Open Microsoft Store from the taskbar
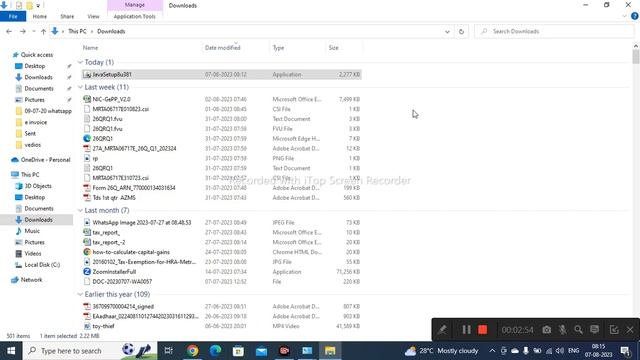The height and width of the screenshot is (360, 640). click(238, 351)
